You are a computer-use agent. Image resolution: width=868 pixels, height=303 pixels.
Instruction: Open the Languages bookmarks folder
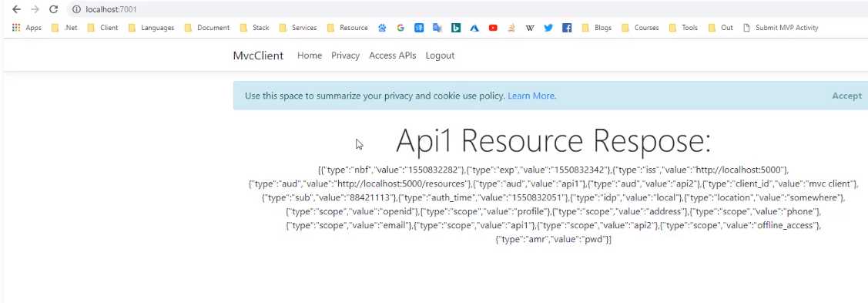pyautogui.click(x=151, y=28)
